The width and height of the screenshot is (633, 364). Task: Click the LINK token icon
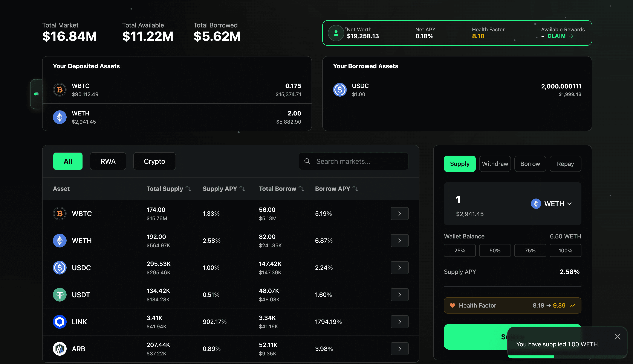pos(60,322)
